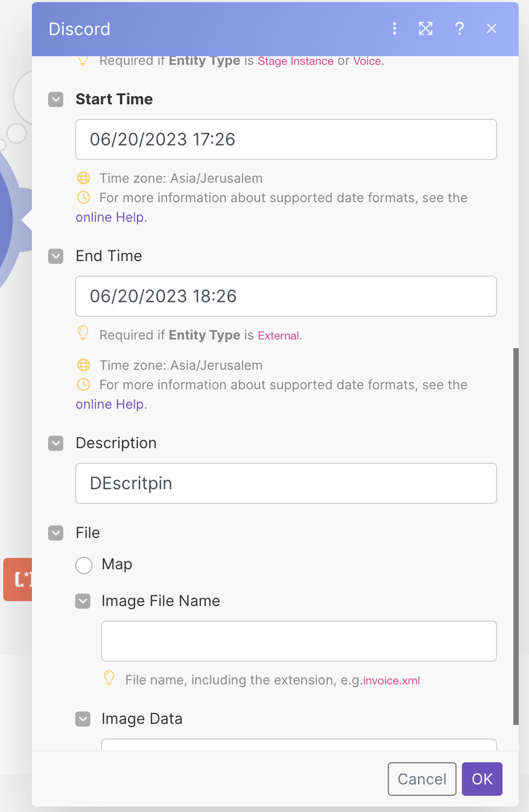Image resolution: width=529 pixels, height=812 pixels.
Task: Click the clock icon under Start Time
Action: point(83,197)
